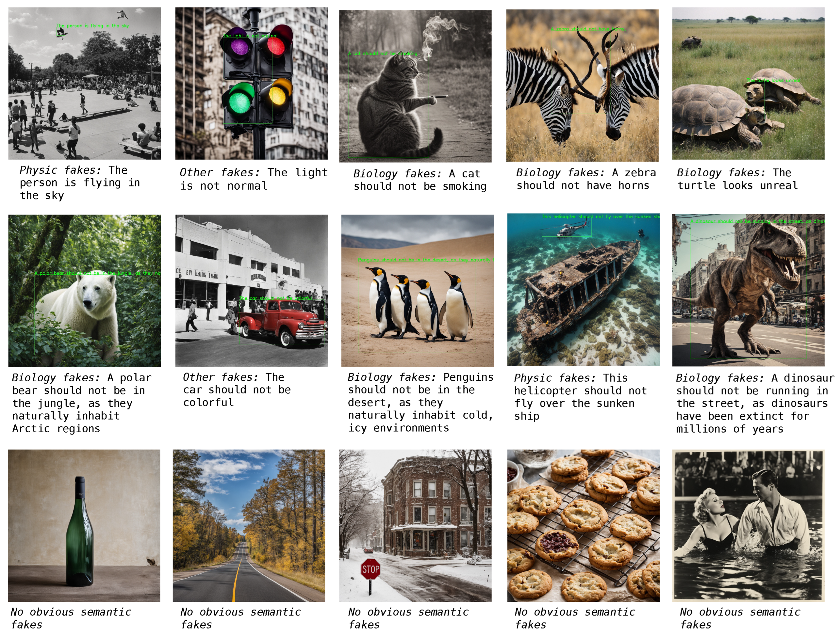Select the turtles in grassland picture
The height and width of the screenshot is (636, 840).
tap(748, 84)
